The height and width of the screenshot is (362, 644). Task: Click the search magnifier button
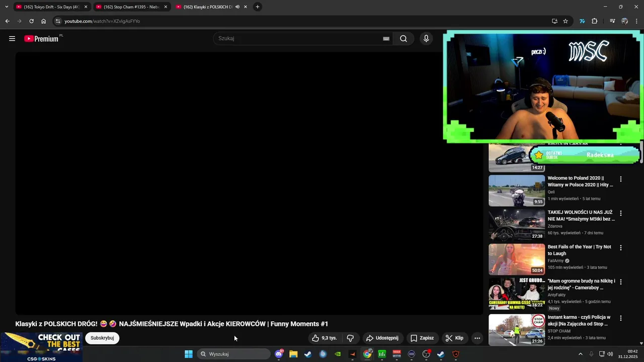(x=404, y=39)
